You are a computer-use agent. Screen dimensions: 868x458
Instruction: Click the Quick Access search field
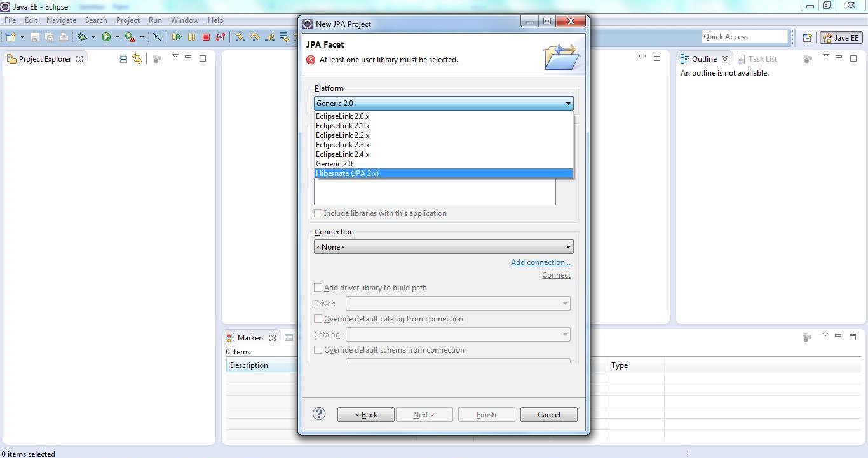744,37
